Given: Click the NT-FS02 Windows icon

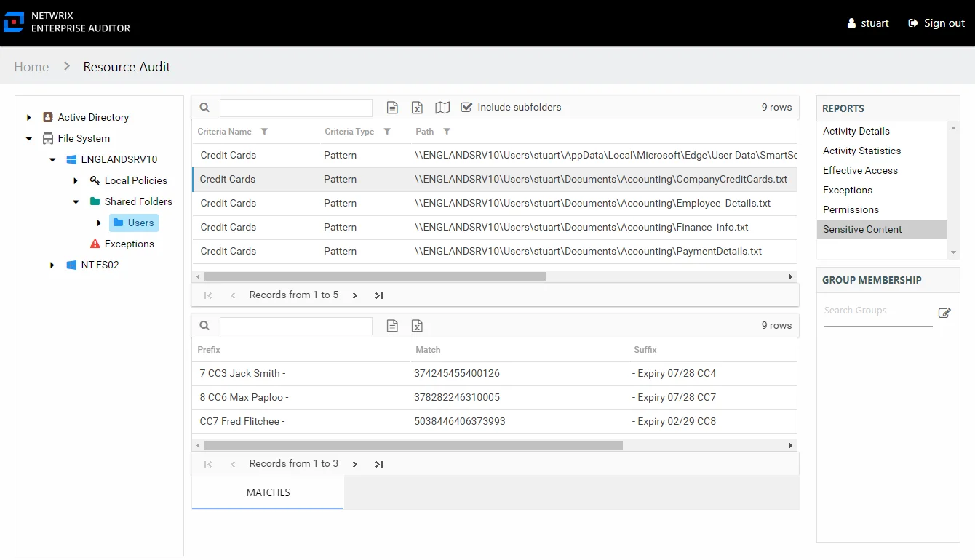Looking at the screenshot, I should pyautogui.click(x=71, y=265).
